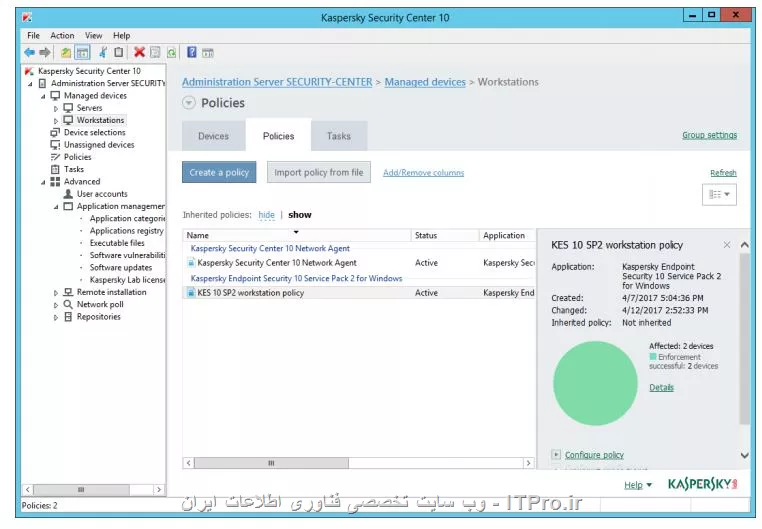Click the Device selections icon in tree
762x529 pixels.
point(55,133)
